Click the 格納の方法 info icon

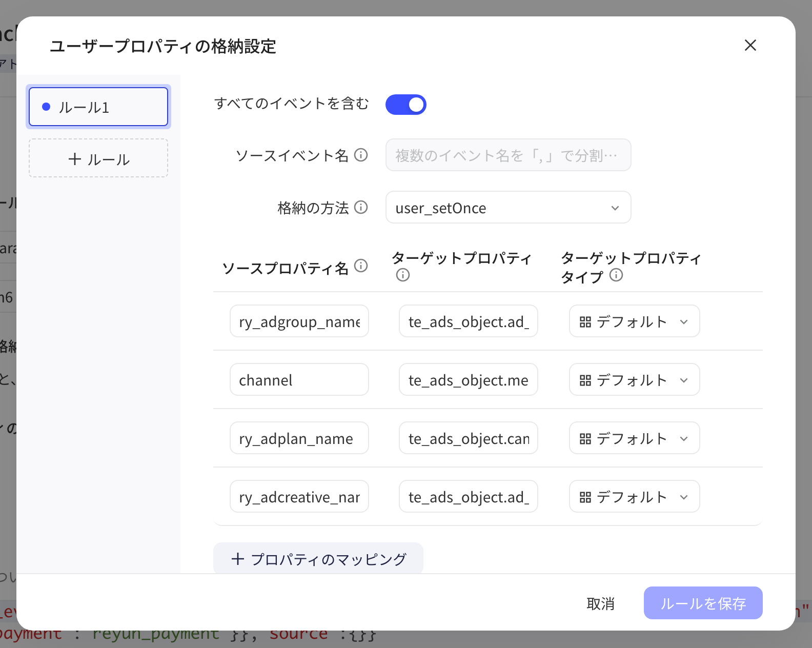coord(361,207)
